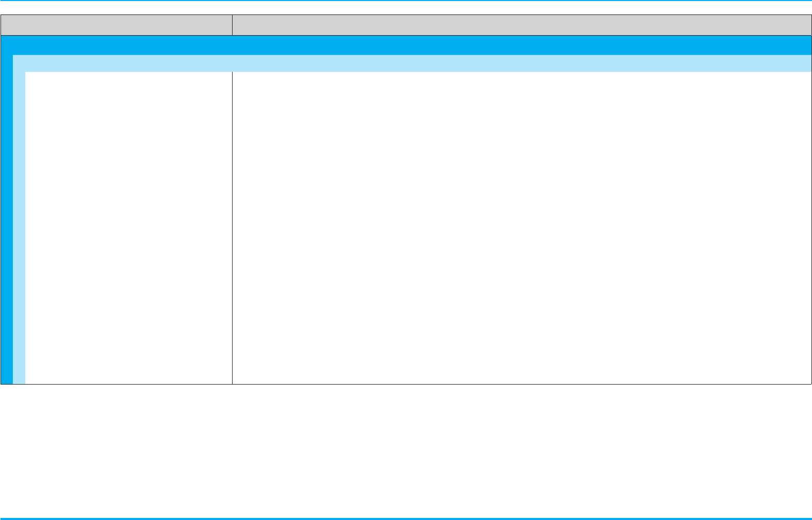812x520 pixels.
Task: Click the table's right edge border
Action: click(x=811, y=199)
